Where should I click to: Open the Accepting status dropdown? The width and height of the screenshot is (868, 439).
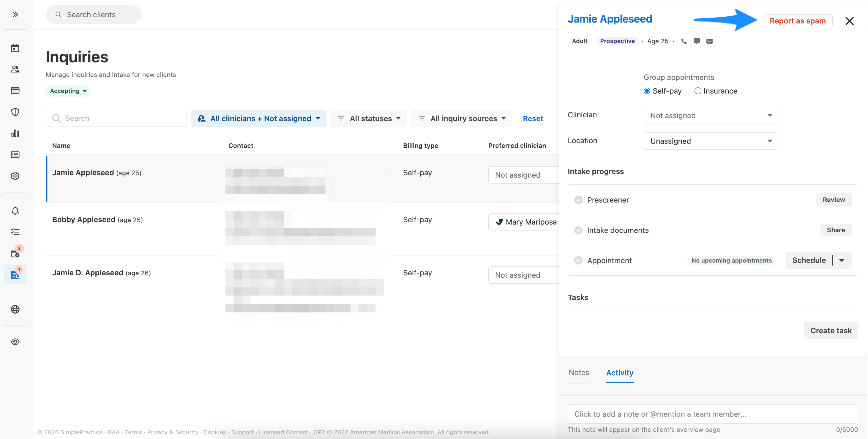(x=68, y=91)
